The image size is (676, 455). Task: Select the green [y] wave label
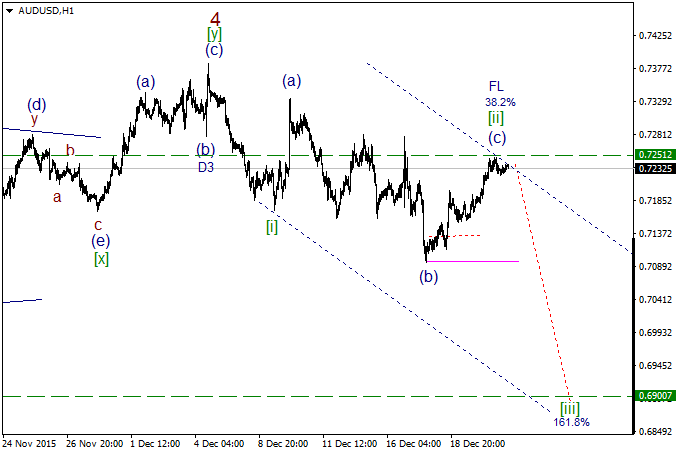click(214, 34)
